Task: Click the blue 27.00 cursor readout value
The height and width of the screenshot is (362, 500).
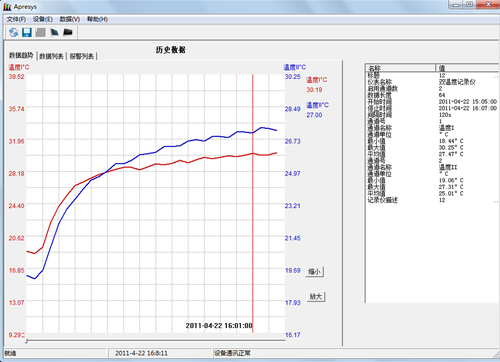Action: tap(314, 115)
